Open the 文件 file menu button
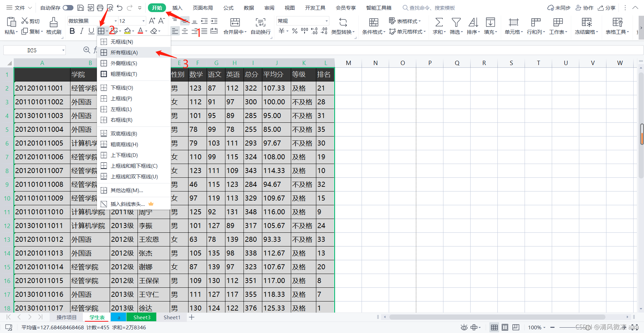This screenshot has width=644, height=333. pos(19,8)
